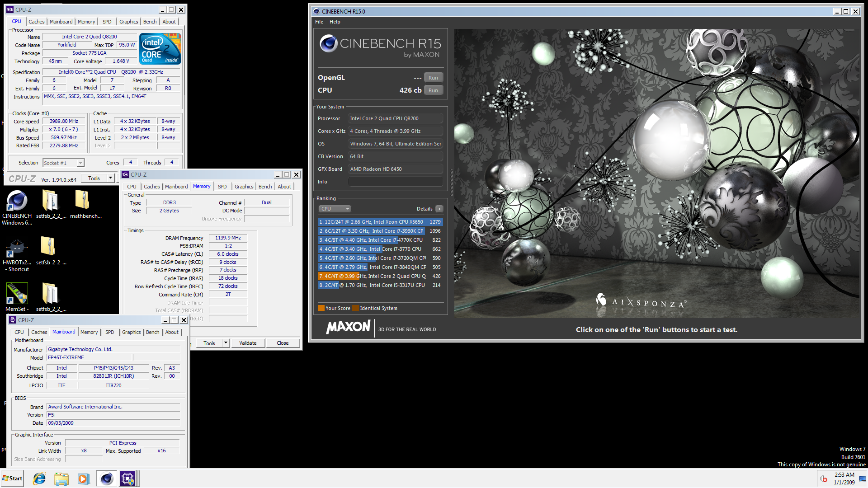
Task: Switch to Mainboard tab in top CPU-Z
Action: pyautogui.click(x=61, y=22)
